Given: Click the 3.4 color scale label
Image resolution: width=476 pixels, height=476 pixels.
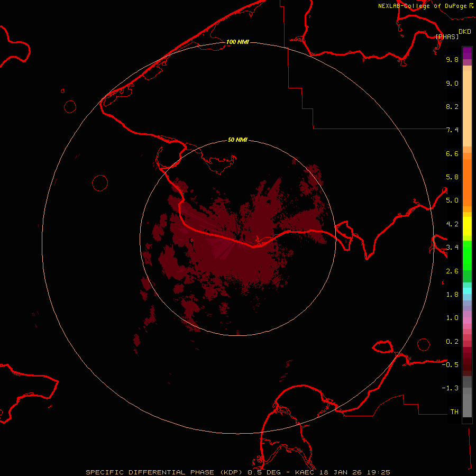Looking at the screenshot, I should pyautogui.click(x=452, y=248).
